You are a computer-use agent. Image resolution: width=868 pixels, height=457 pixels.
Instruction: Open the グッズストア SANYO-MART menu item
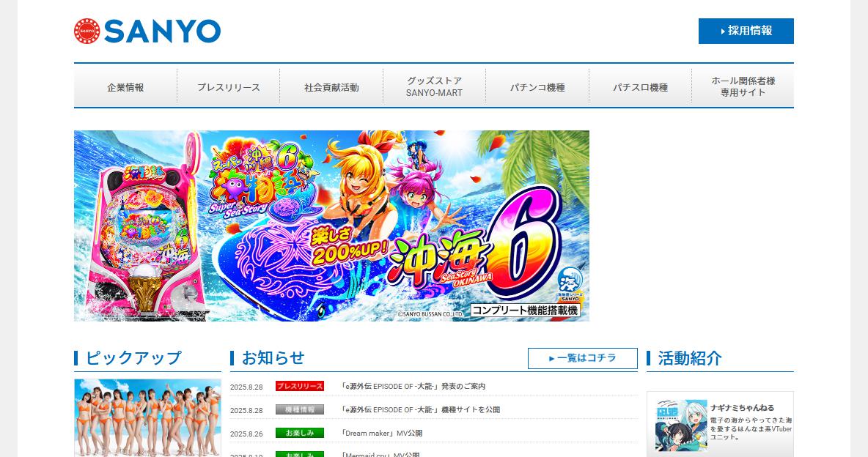coord(435,87)
